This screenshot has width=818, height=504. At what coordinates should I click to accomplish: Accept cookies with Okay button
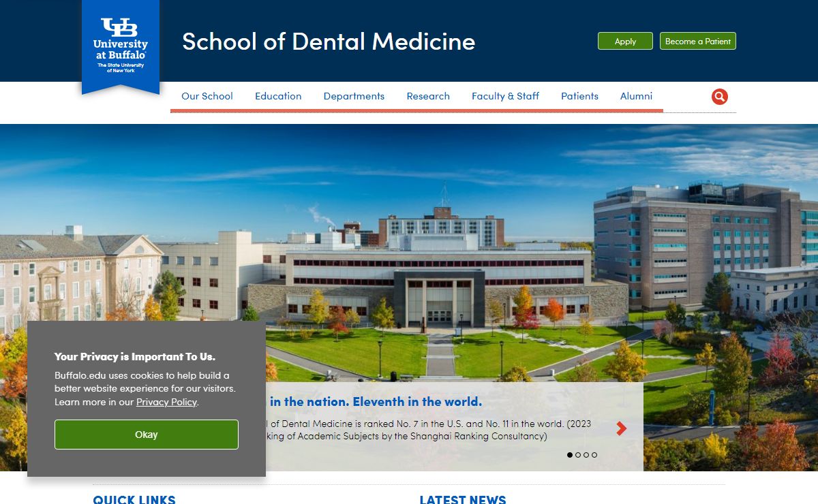147,435
